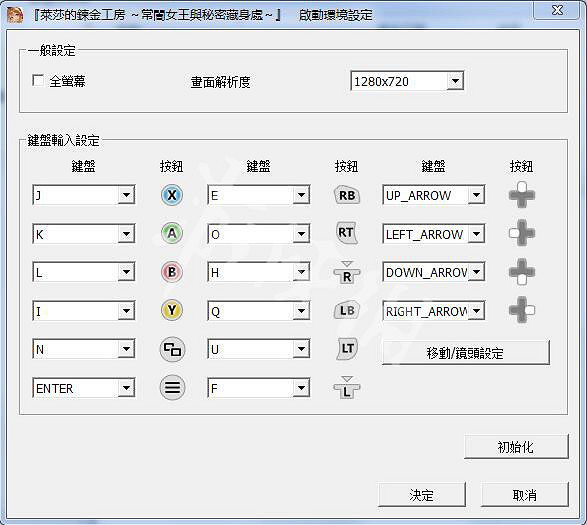The image size is (587, 525).
Task: Click the D-pad up icon
Action: (522, 195)
